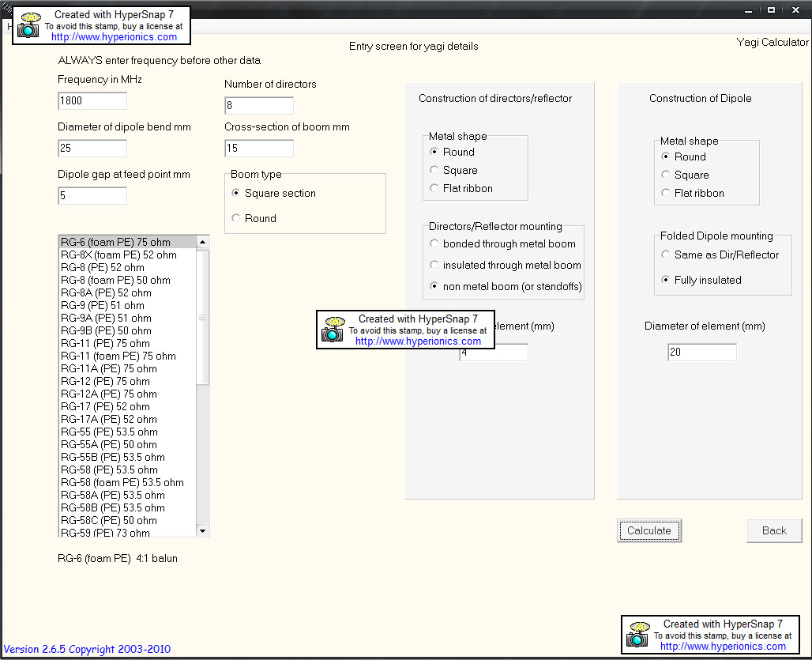Viewport: 812px width, 660px height.
Task: Select RG-58B (PE) 53.5 ohm cable
Action: (127, 507)
